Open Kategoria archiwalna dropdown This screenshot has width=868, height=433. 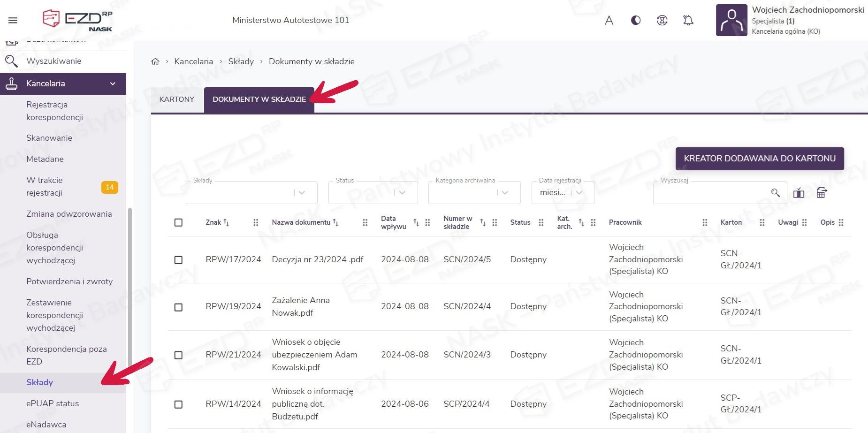click(x=505, y=193)
